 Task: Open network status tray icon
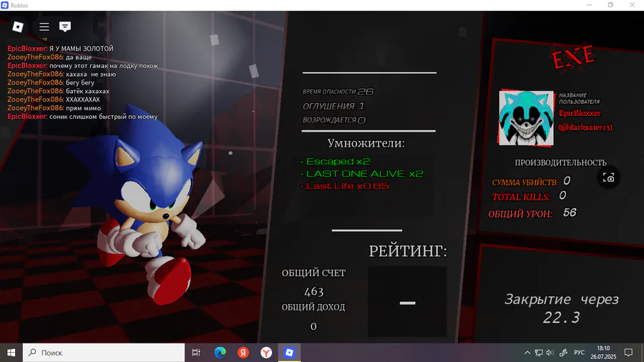pyautogui.click(x=538, y=353)
